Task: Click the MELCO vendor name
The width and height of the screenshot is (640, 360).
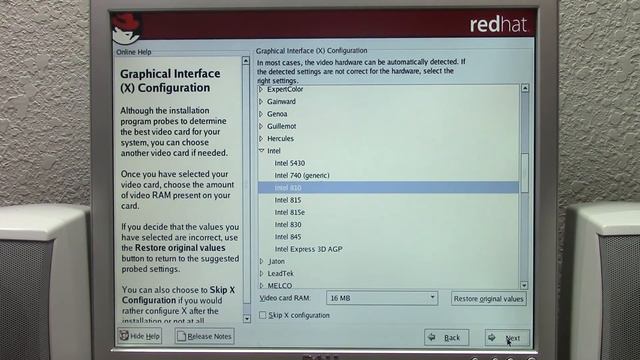Action: click(280, 285)
